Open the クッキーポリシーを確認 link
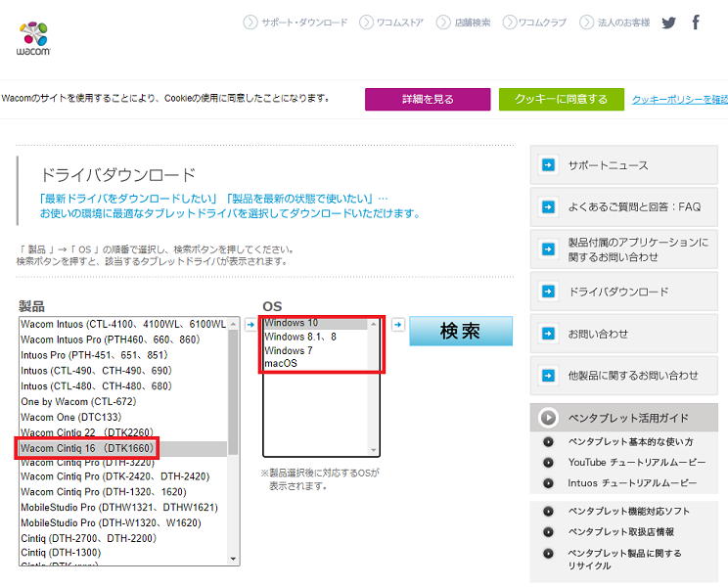This screenshot has width=728, height=587. click(679, 100)
